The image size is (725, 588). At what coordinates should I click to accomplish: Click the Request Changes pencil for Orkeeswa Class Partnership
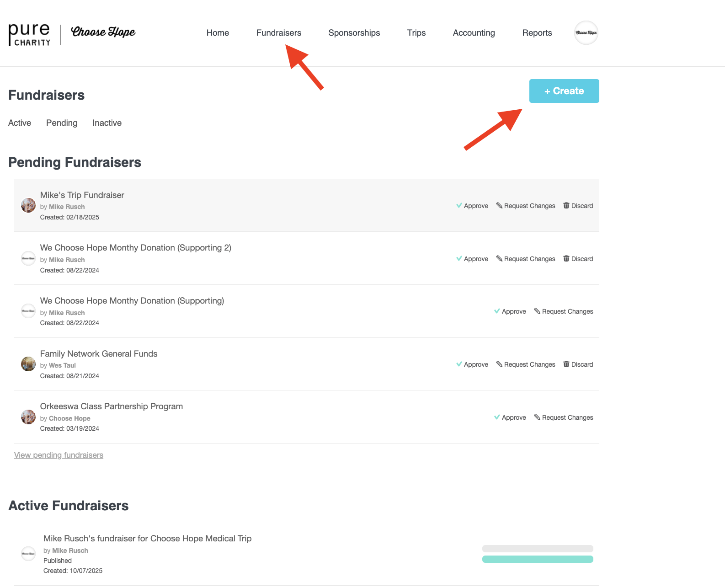[537, 417]
